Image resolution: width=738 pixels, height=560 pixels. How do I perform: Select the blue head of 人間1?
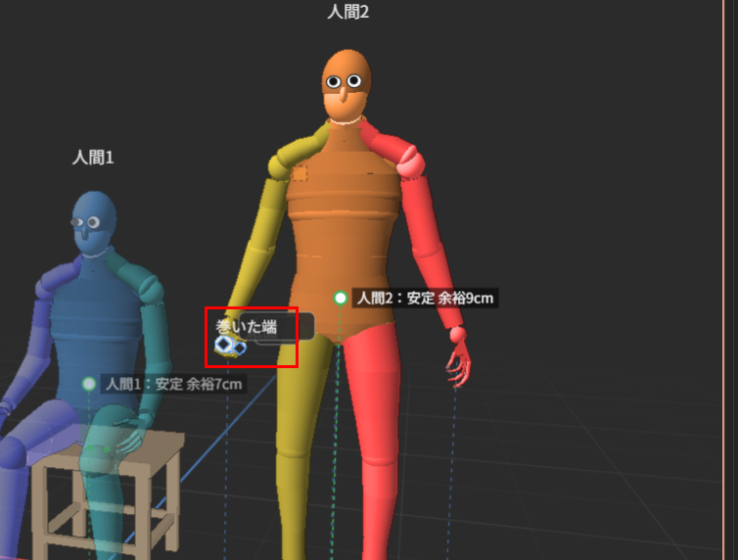tap(94, 223)
